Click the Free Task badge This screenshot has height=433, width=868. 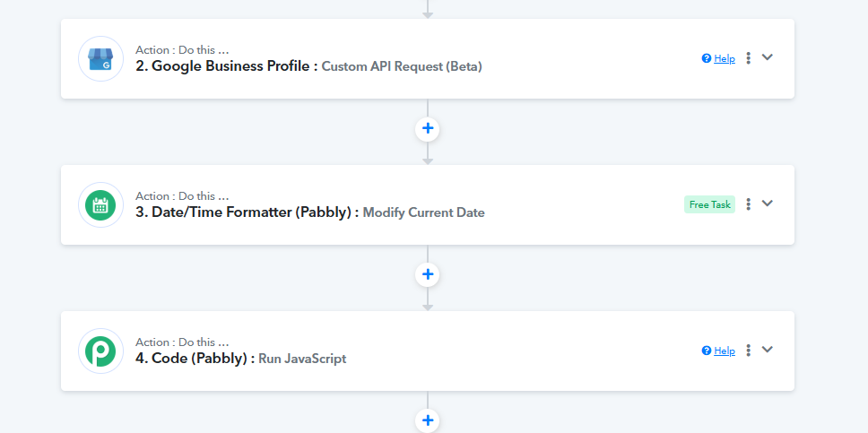(x=709, y=204)
